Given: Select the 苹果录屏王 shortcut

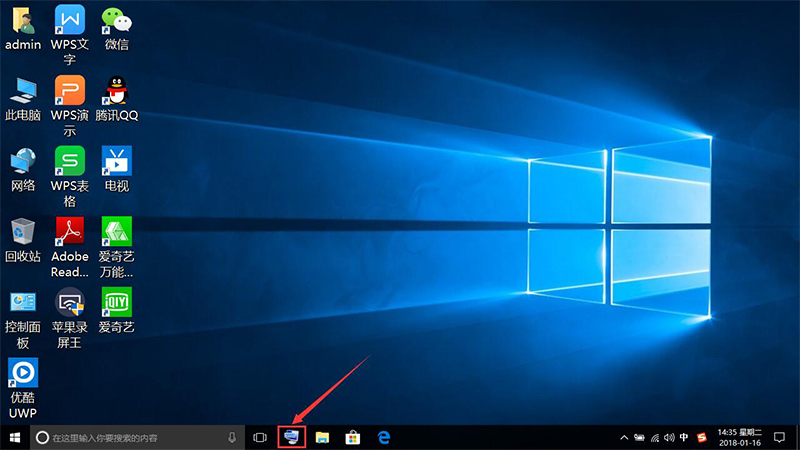Looking at the screenshot, I should pyautogui.click(x=70, y=302).
